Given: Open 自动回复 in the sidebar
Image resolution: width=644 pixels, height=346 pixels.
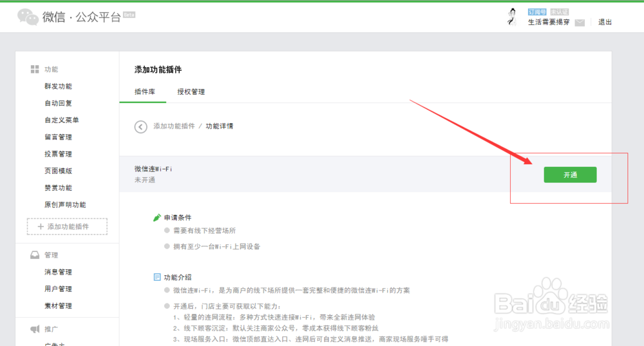Looking at the screenshot, I should point(59,103).
